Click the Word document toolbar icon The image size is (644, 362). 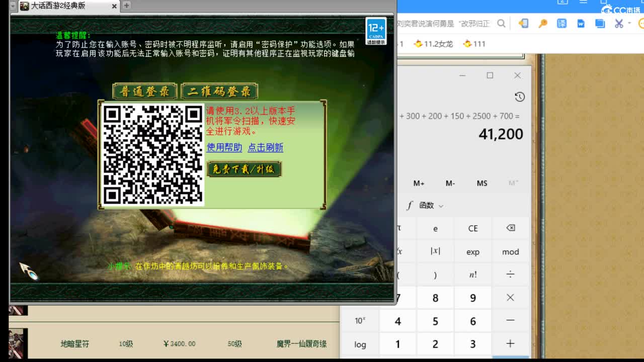click(581, 24)
